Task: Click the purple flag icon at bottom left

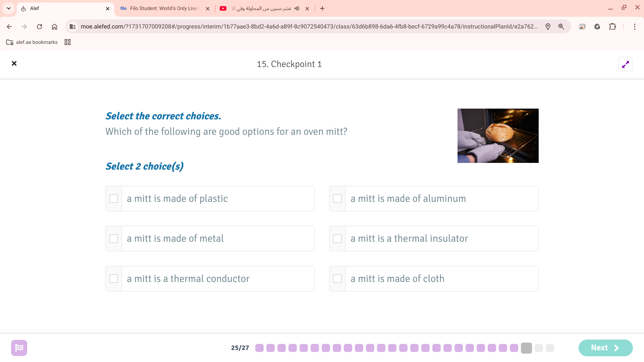Action: coord(19,348)
